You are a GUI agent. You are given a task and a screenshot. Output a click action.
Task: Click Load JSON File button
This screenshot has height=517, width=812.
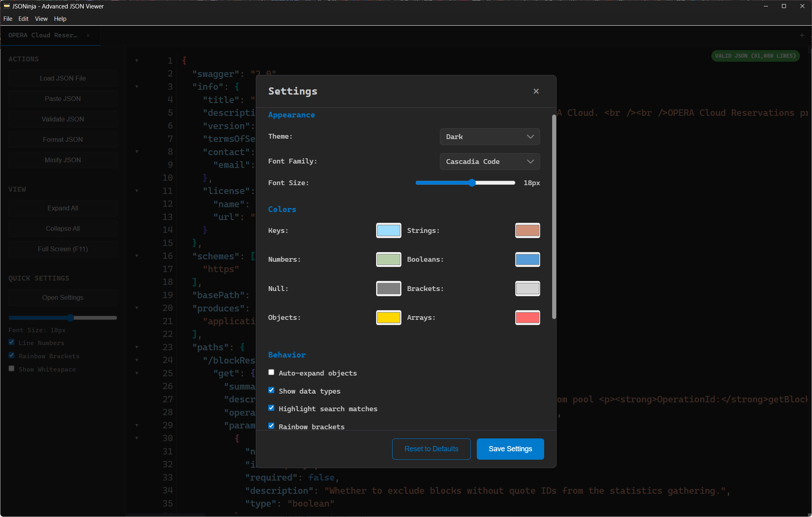pos(63,78)
